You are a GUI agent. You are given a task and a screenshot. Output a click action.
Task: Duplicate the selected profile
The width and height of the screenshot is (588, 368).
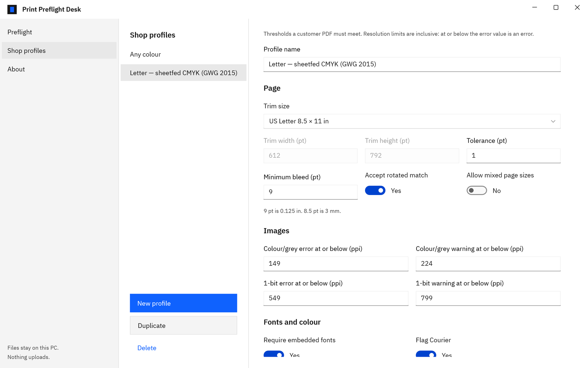pos(183,325)
